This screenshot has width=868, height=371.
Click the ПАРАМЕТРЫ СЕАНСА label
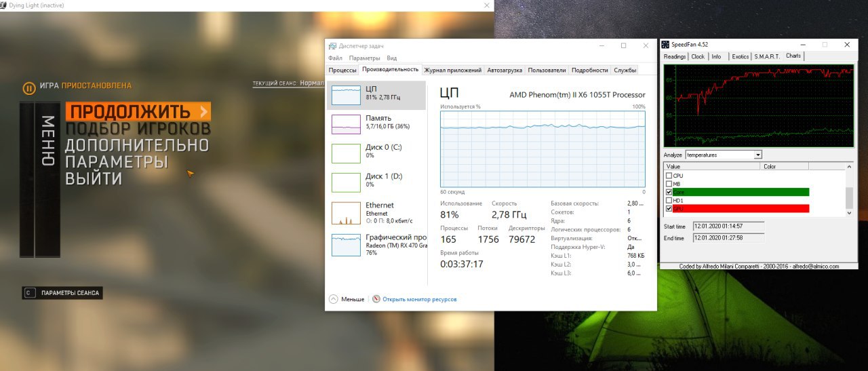pyautogui.click(x=70, y=293)
